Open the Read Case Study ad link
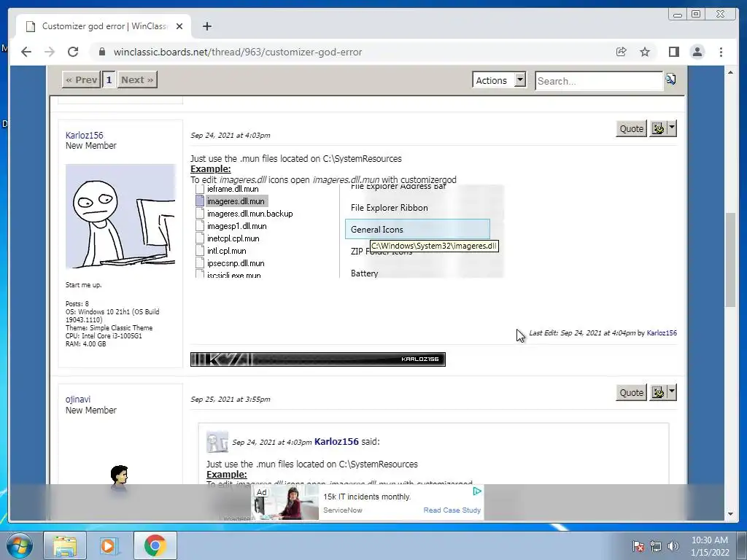The width and height of the screenshot is (747, 560). pyautogui.click(x=452, y=510)
